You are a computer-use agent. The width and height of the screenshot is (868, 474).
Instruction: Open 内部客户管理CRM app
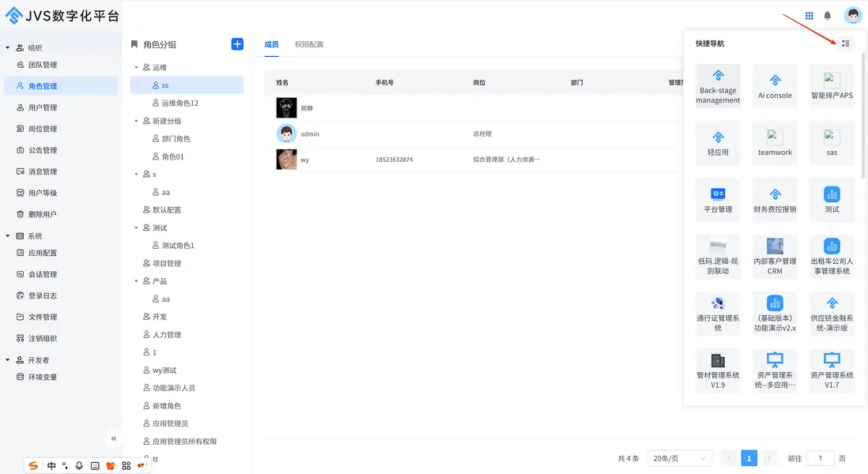[x=775, y=257]
